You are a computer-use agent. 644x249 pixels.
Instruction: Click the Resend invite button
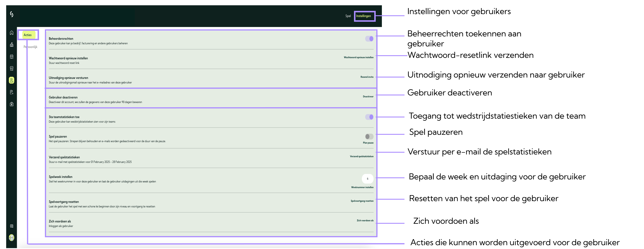pyautogui.click(x=367, y=77)
